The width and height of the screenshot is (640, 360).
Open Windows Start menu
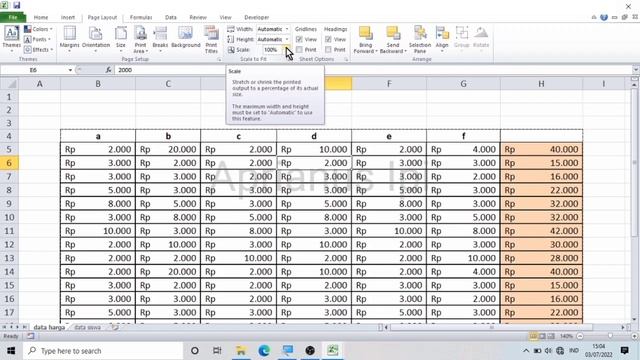pos(11,351)
